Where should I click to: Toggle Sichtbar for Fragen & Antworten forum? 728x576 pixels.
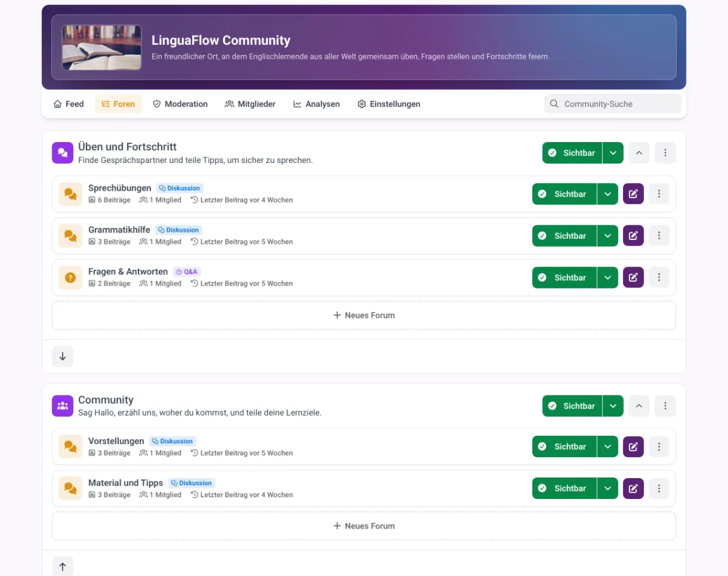click(x=564, y=277)
